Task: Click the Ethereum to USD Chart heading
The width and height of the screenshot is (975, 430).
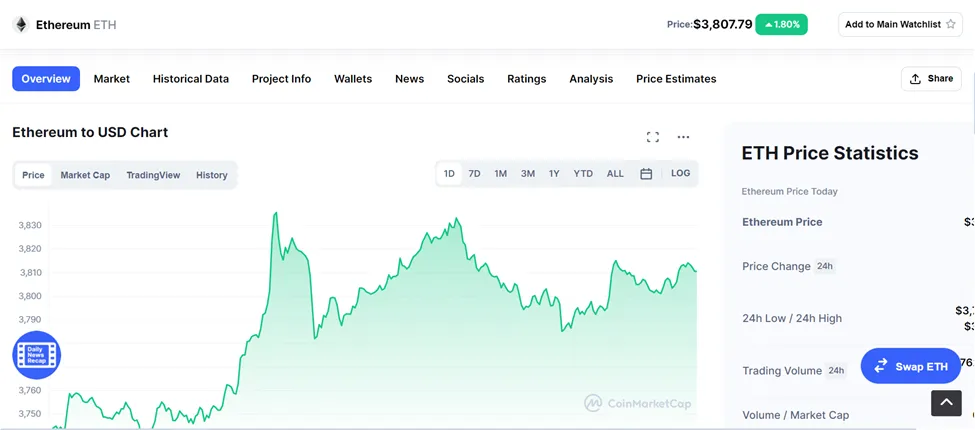Action: click(90, 132)
